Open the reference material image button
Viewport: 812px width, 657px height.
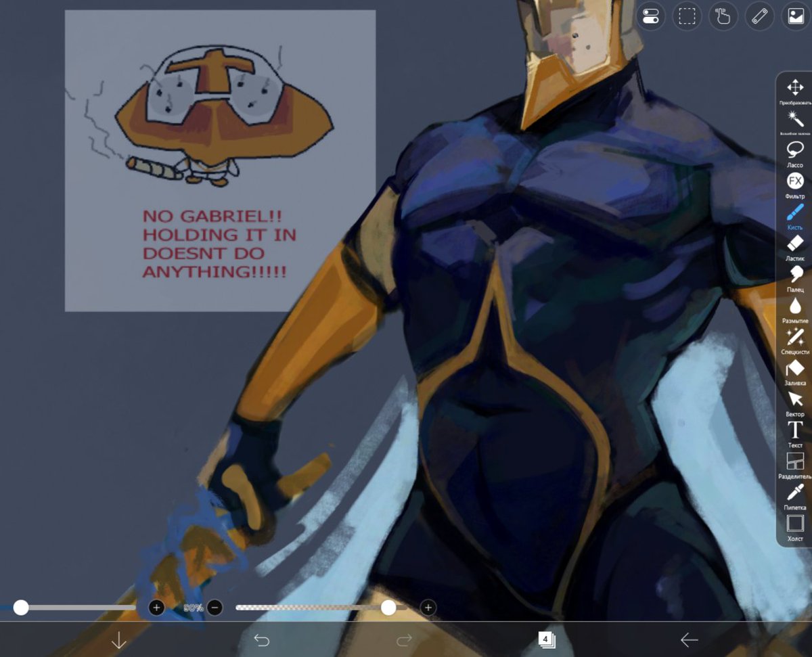pyautogui.click(x=796, y=16)
